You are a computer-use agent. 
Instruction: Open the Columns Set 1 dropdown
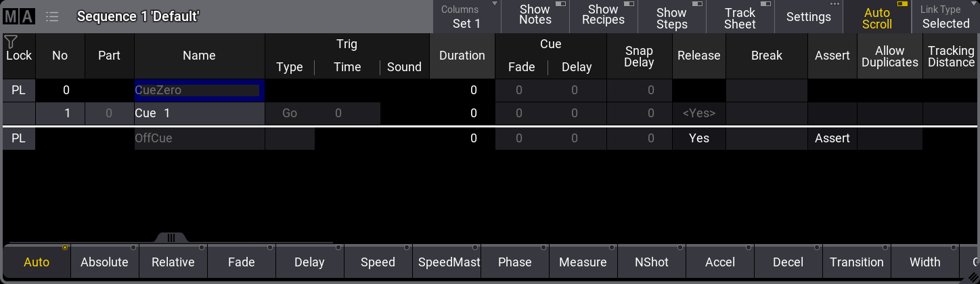[467, 16]
